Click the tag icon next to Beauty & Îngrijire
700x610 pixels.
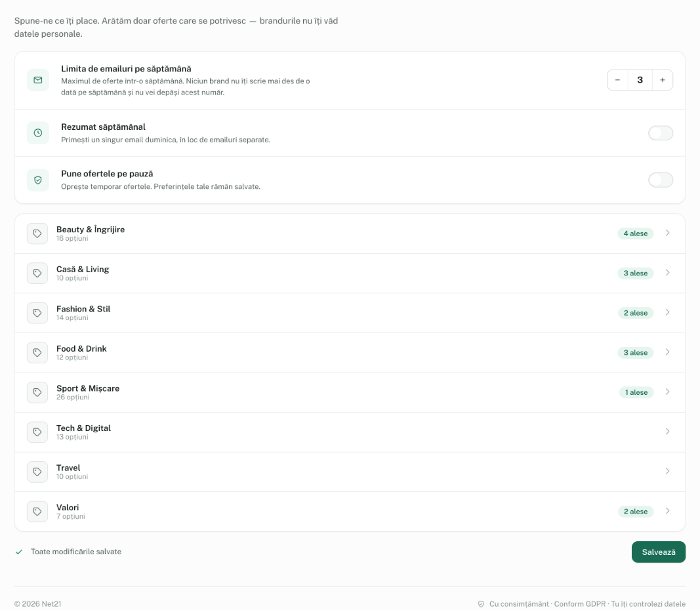coord(37,234)
